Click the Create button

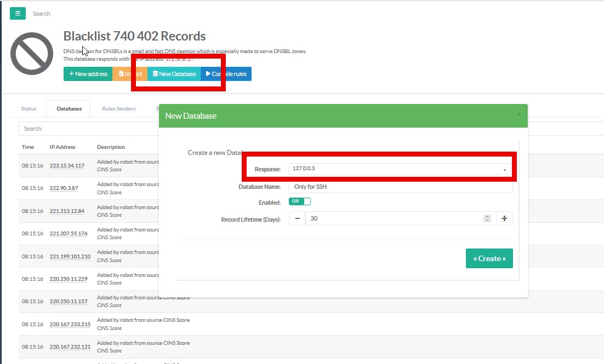click(x=489, y=258)
